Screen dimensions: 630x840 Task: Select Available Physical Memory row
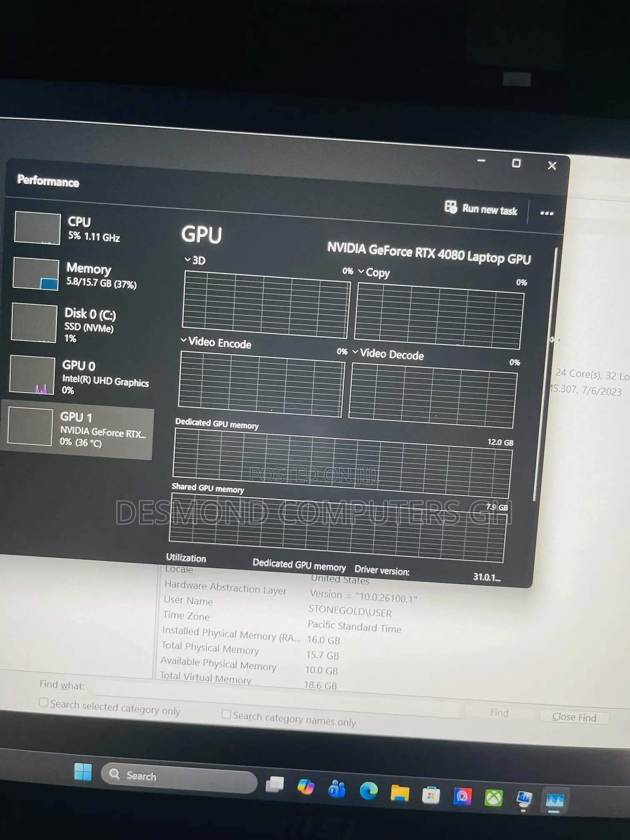click(249, 666)
